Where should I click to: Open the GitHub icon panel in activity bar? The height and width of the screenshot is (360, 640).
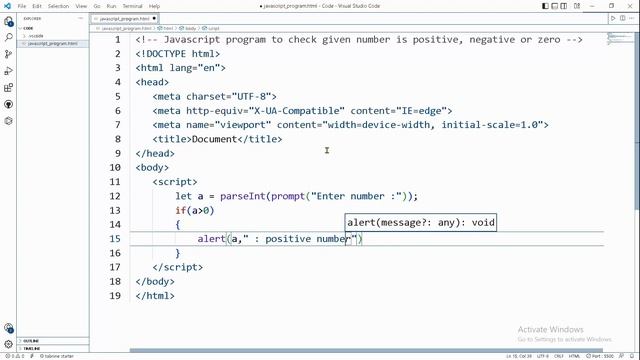pyautogui.click(x=8, y=104)
